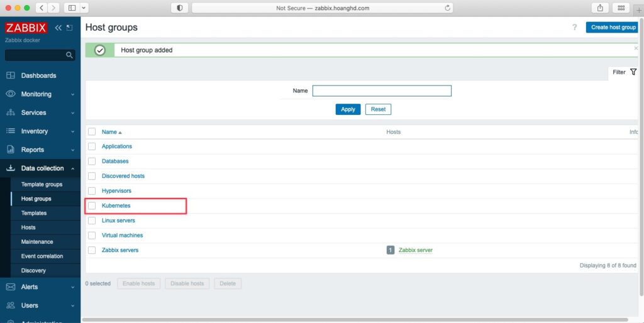Viewport: 644px width, 323px height.
Task: Open the Kubernetes host group link
Action: coord(116,205)
